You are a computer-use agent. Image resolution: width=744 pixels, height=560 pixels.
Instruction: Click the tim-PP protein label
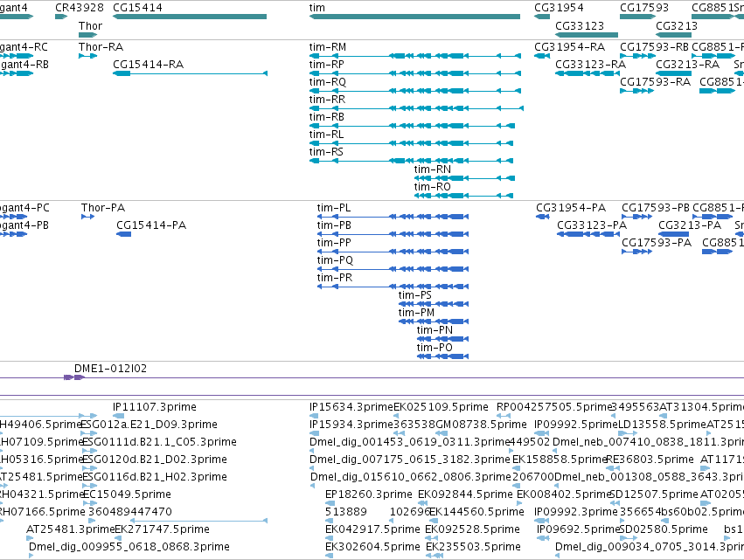(334, 243)
